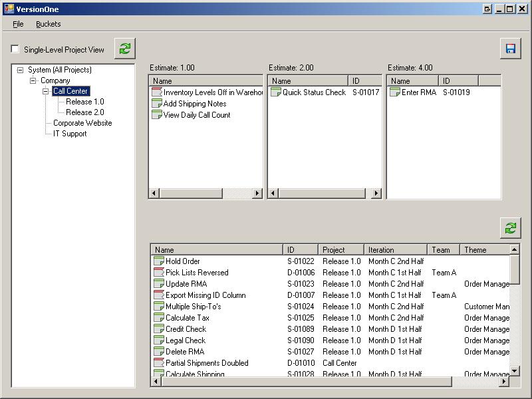Click right scroll arrow of Estimate 2.00 bucket

point(376,193)
